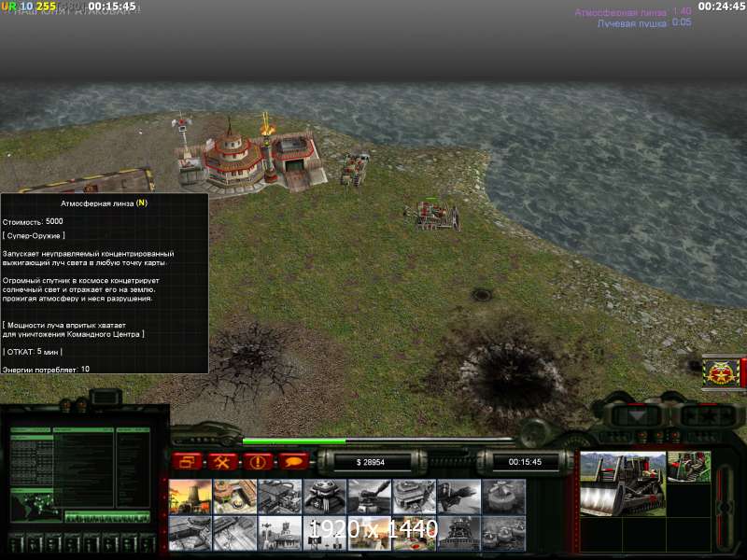Select the grey round propeller-topped building icon

[503, 497]
